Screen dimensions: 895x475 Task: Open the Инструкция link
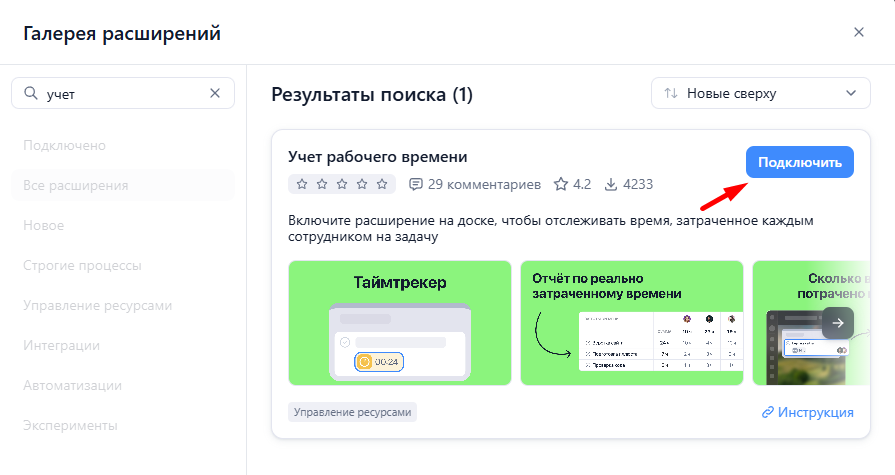coord(807,412)
